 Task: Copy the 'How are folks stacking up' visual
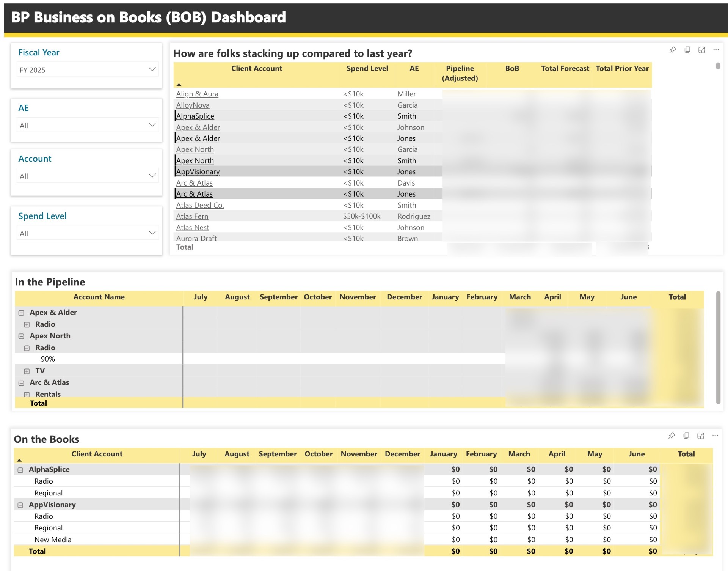[687, 50]
